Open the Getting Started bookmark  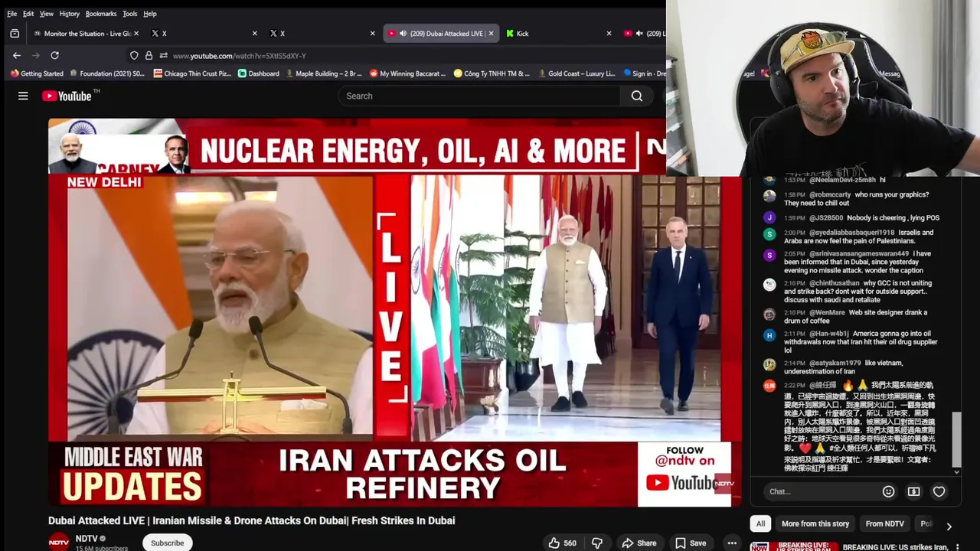pyautogui.click(x=37, y=73)
